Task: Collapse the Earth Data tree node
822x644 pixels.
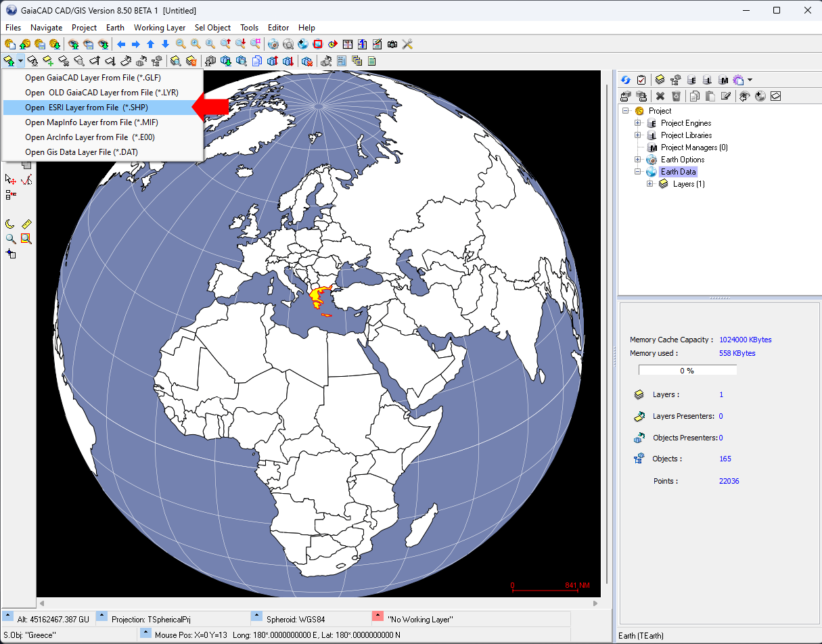Action: tap(637, 172)
